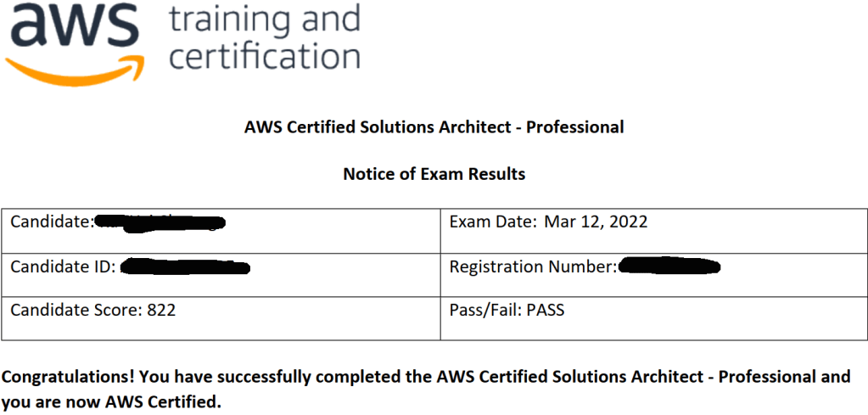Select the "Notice of Exam Results" heading
868x415 pixels.
(x=434, y=174)
